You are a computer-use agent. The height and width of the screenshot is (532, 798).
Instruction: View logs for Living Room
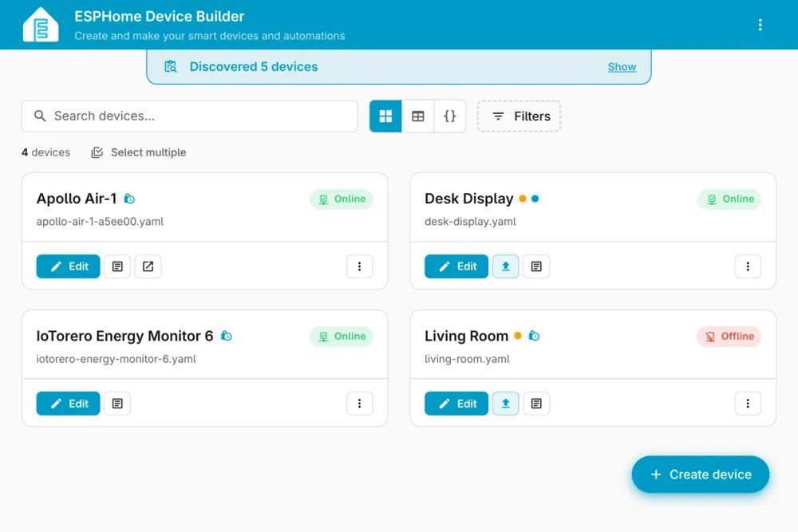(x=536, y=404)
